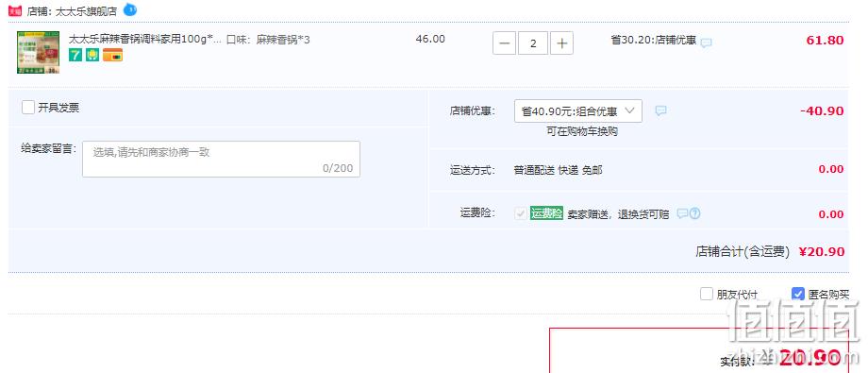Click the yellow-green service badge icon

click(x=92, y=55)
